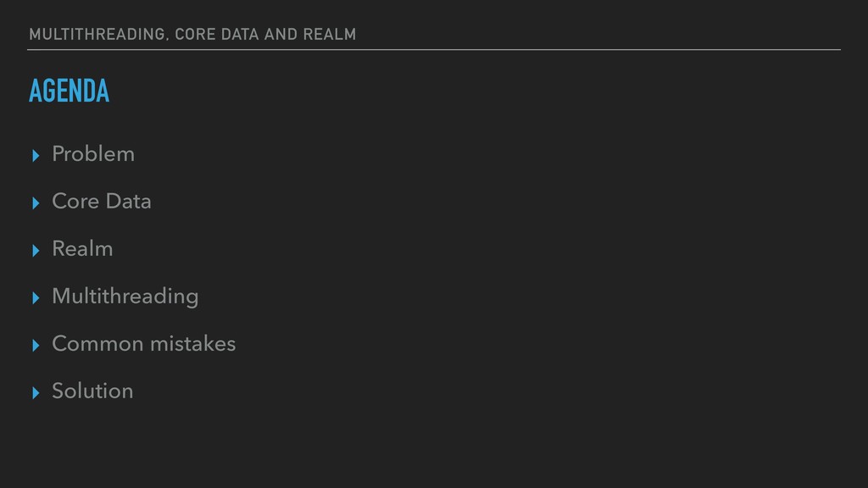868x488 pixels.
Task: Click the Solution agenda item
Action: pyautogui.click(x=92, y=391)
